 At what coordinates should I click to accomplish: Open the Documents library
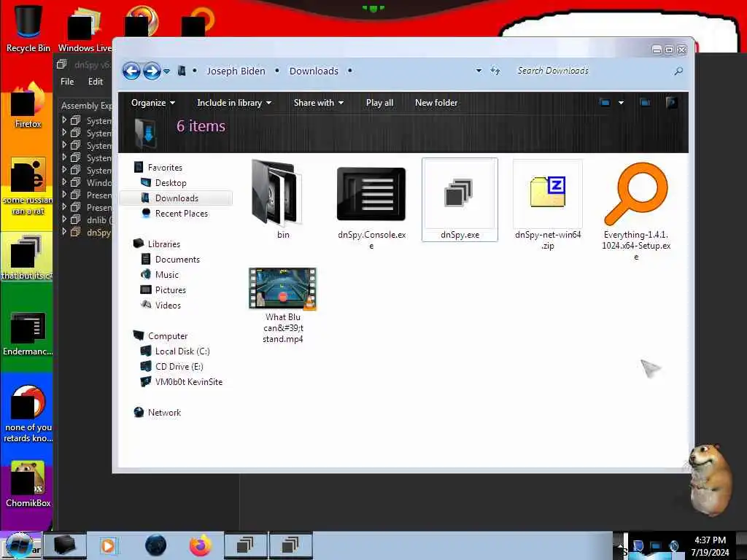pyautogui.click(x=177, y=260)
